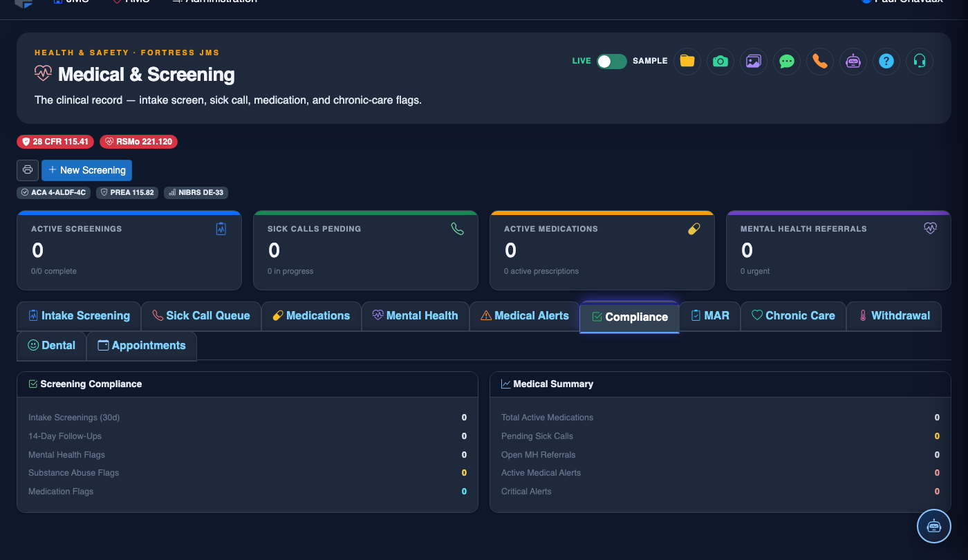Click the pill icon in Active Medications card
Viewport: 968px width, 560px height.
click(x=694, y=229)
